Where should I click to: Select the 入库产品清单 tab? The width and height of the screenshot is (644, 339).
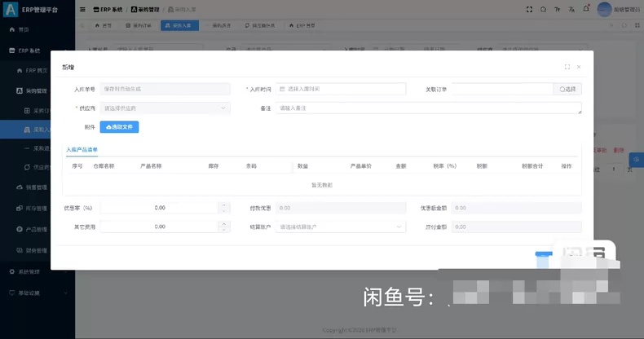pos(82,150)
